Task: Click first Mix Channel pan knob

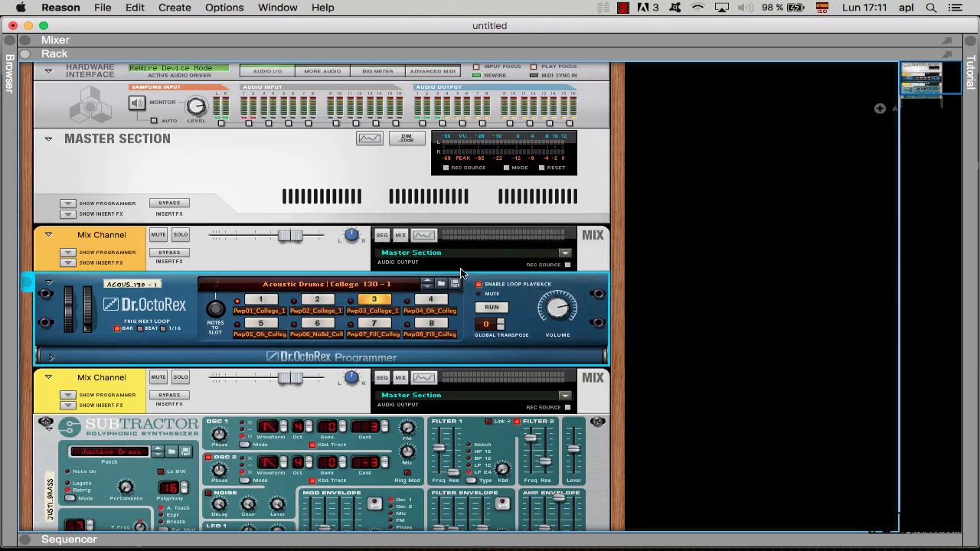Action: click(351, 235)
